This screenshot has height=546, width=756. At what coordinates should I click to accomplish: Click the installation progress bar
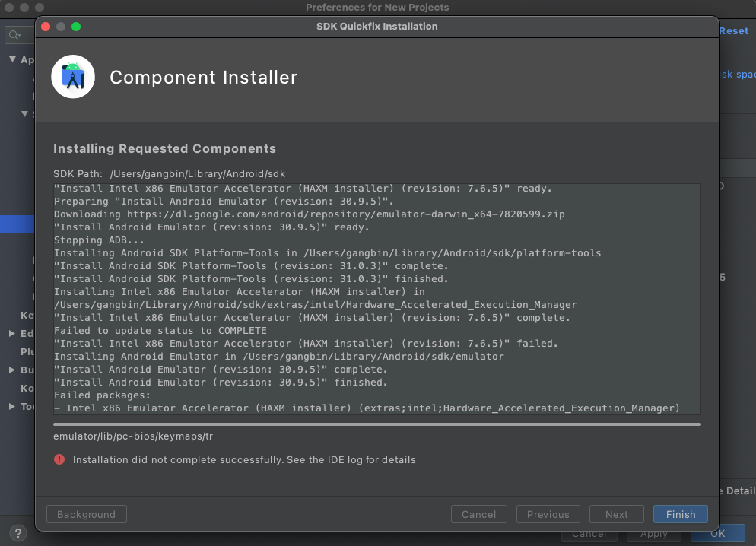[x=376, y=424]
